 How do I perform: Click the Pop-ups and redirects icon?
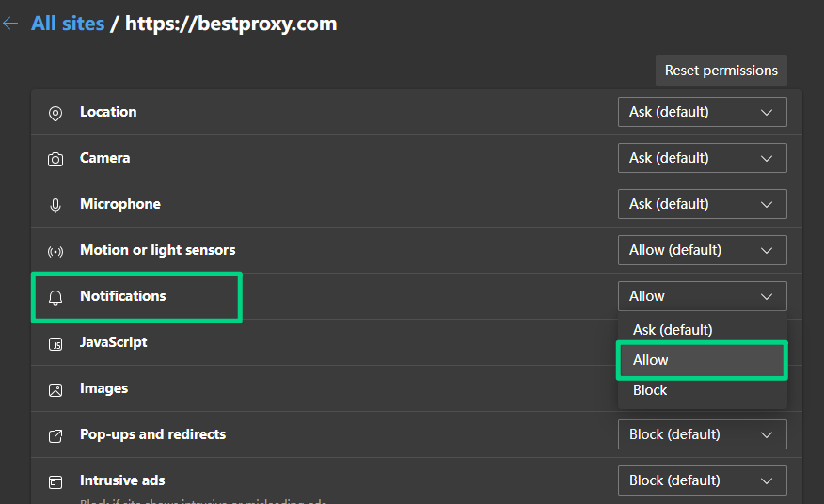pyautogui.click(x=55, y=435)
